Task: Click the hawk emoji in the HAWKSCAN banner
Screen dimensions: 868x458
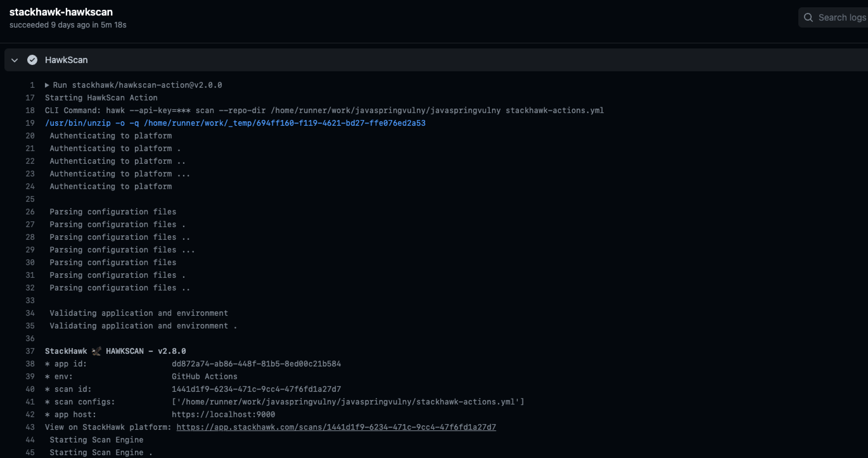Action: click(x=96, y=351)
